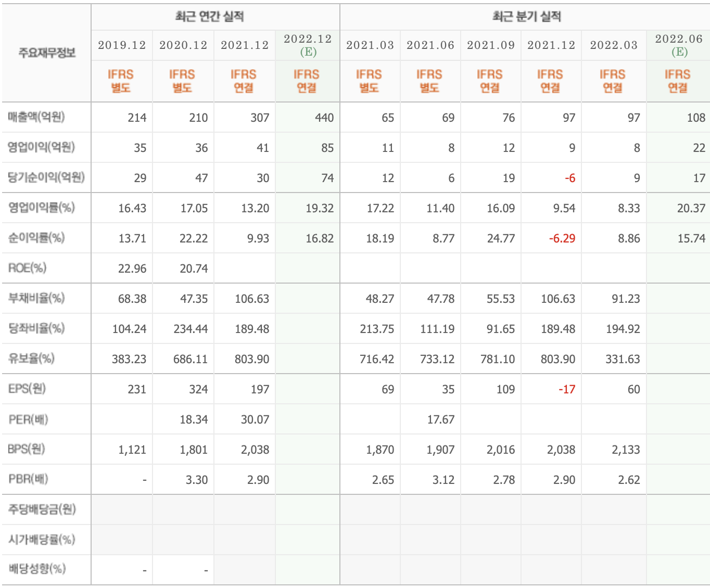Click 2019.12 BPS value 1,121
This screenshot has width=710, height=588.
click(132, 450)
